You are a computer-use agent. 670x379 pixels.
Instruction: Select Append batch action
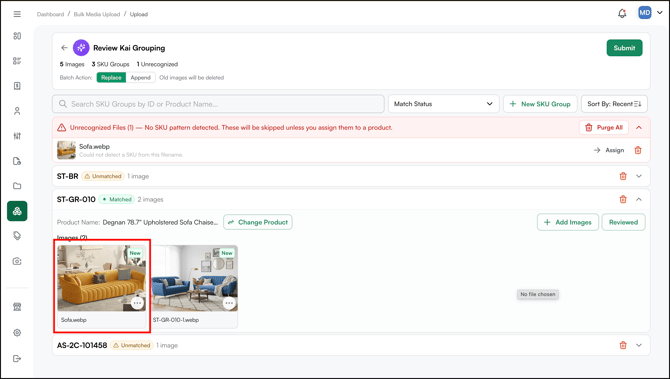[141, 77]
